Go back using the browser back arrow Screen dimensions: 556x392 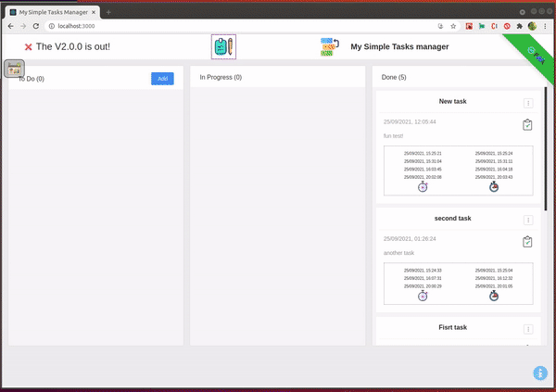pos(10,26)
